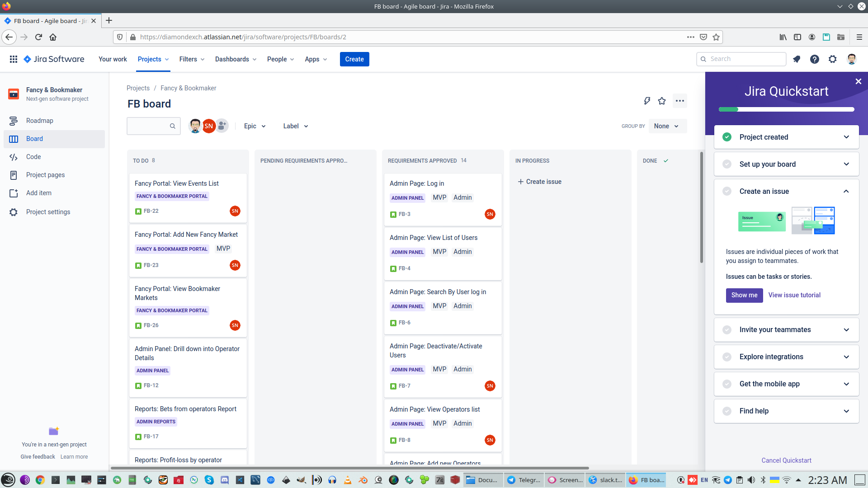Star the FB board
This screenshot has height=488, width=868.
pyautogui.click(x=662, y=101)
